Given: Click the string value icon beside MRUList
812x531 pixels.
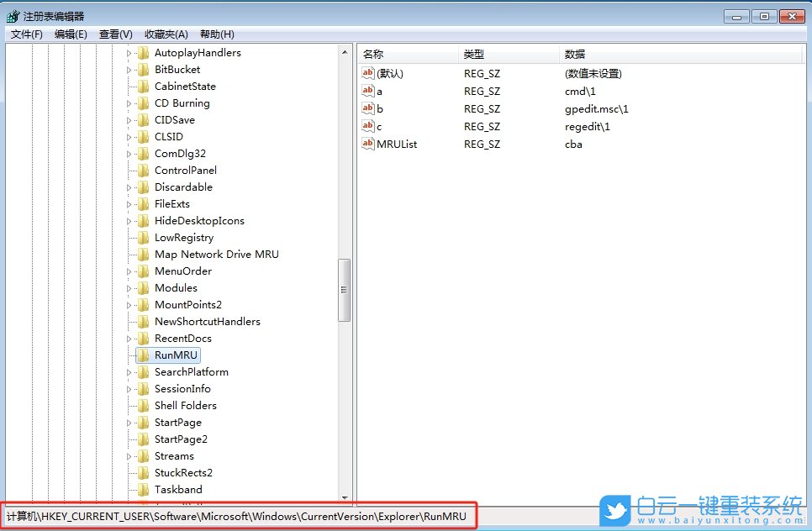Looking at the screenshot, I should pos(367,144).
